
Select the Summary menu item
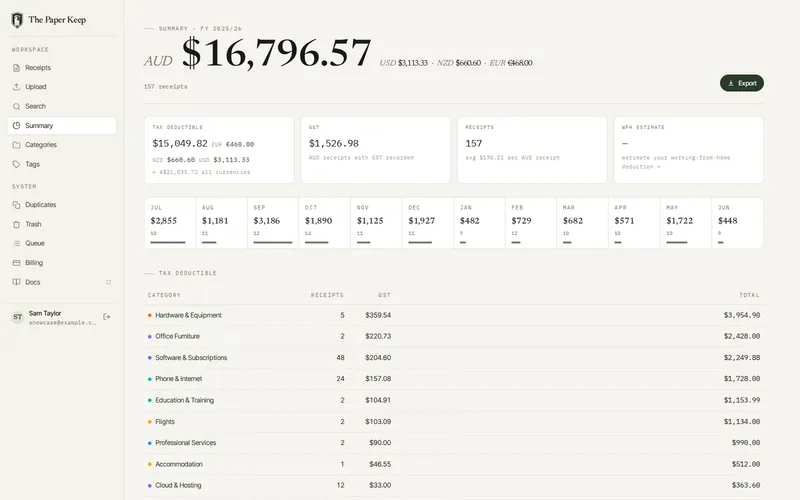click(62, 126)
